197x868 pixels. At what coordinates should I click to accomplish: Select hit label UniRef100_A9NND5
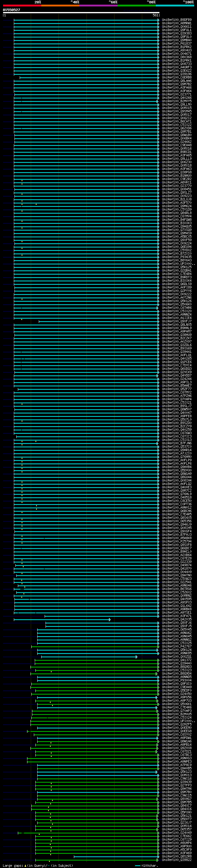(x=176, y=677)
